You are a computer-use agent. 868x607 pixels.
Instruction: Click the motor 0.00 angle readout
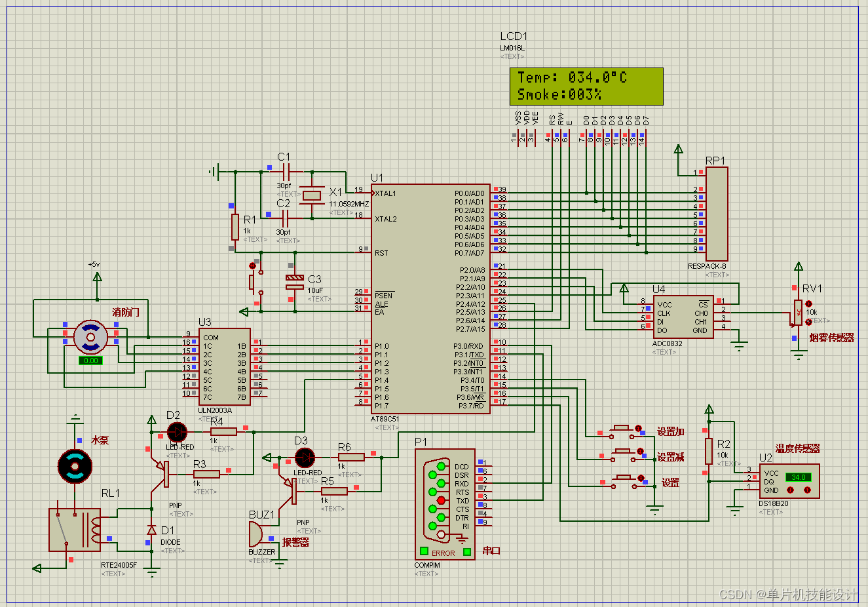click(90, 361)
